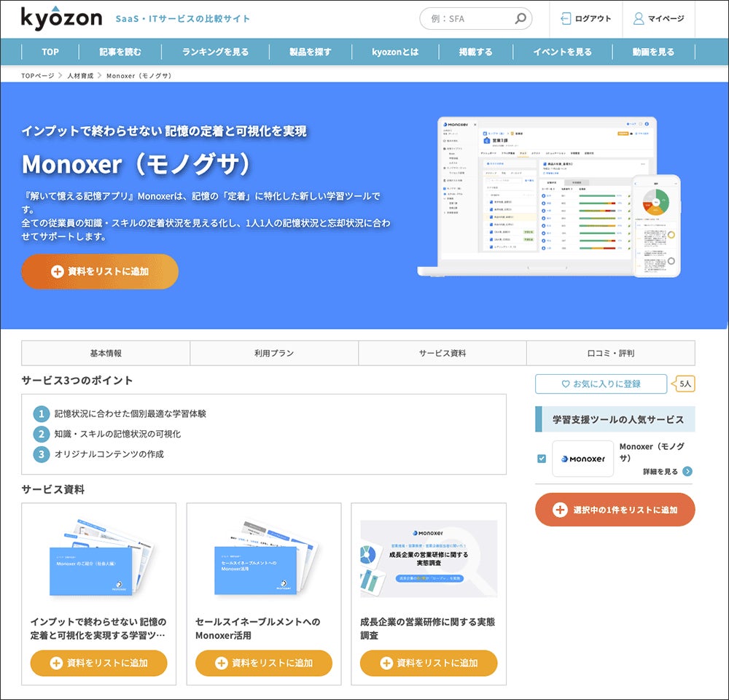Click the logout door icon

click(566, 19)
